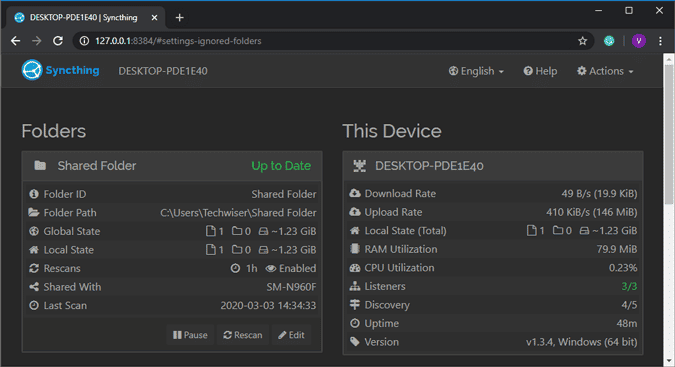
Task: Click the Syncthing brand name link
Action: (x=72, y=70)
